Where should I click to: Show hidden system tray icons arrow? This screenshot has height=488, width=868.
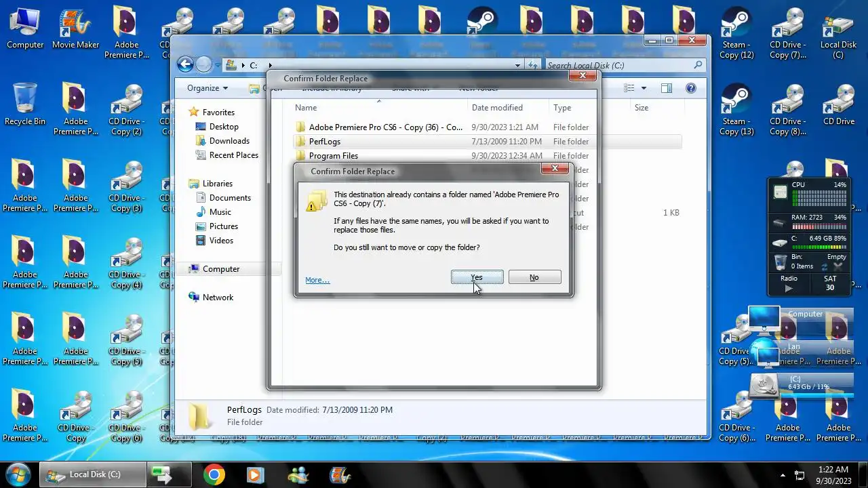pyautogui.click(x=783, y=475)
